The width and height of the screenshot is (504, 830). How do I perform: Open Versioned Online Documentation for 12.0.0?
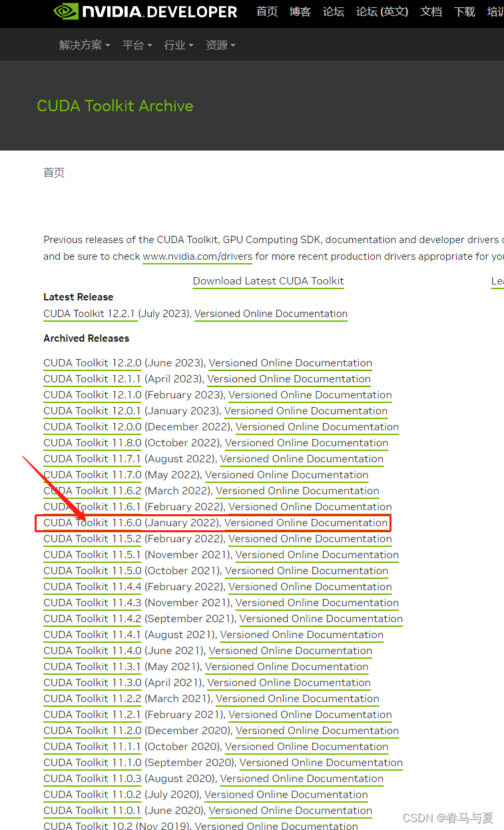click(x=318, y=427)
